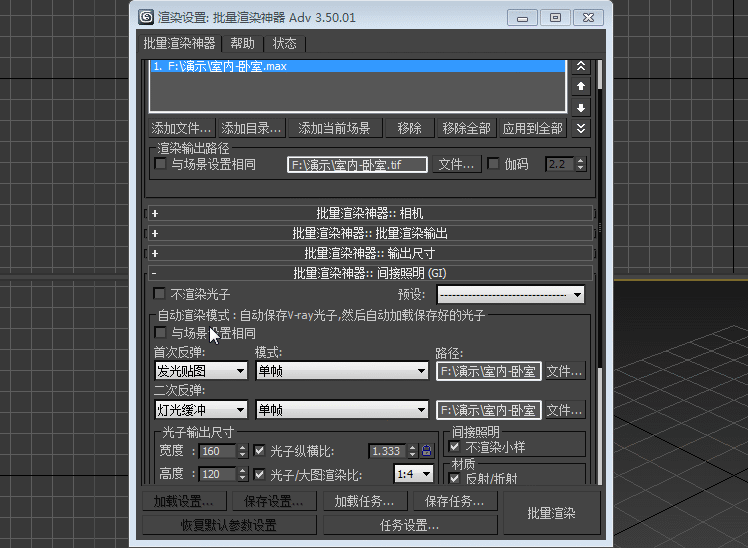Open the 首次反弹 模式 单帧 dropdown
The image size is (748, 548).
pyautogui.click(x=342, y=371)
